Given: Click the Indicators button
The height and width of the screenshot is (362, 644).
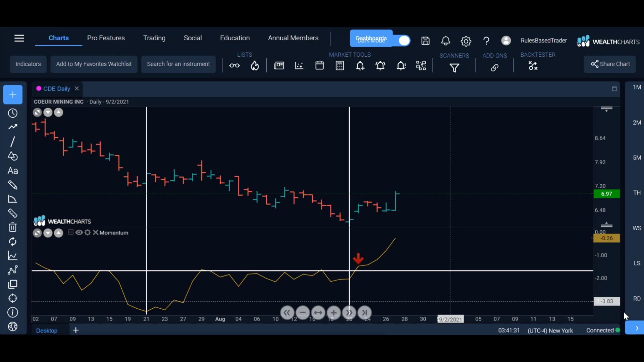Looking at the screenshot, I should (28, 64).
